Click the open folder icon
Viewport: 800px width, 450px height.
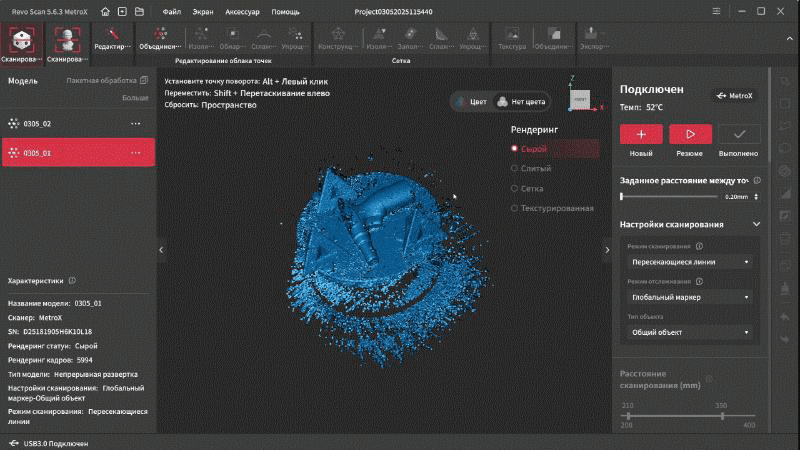(x=139, y=12)
